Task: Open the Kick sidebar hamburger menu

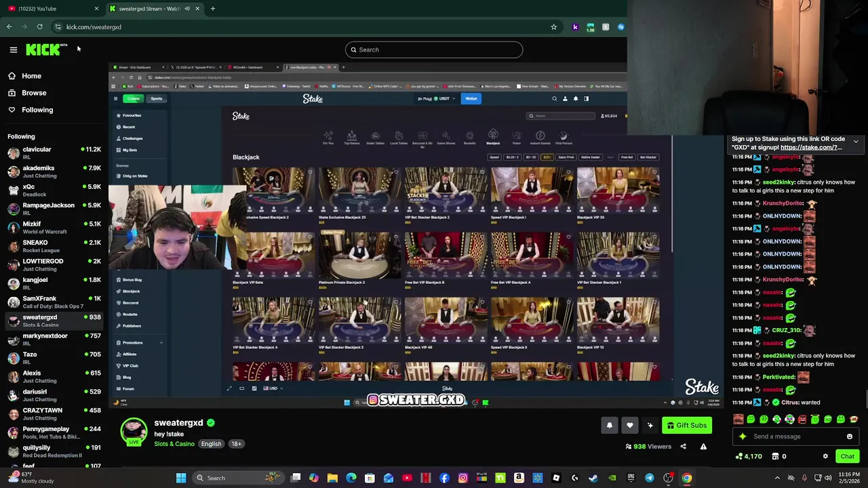Action: click(x=13, y=49)
